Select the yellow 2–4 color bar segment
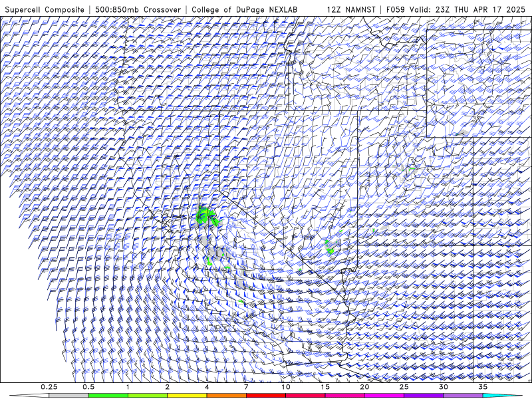The width and height of the screenshot is (532, 399). (187, 396)
